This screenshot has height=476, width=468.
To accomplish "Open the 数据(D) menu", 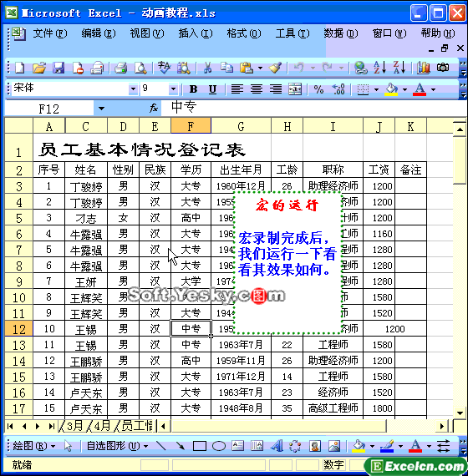I will [x=341, y=33].
